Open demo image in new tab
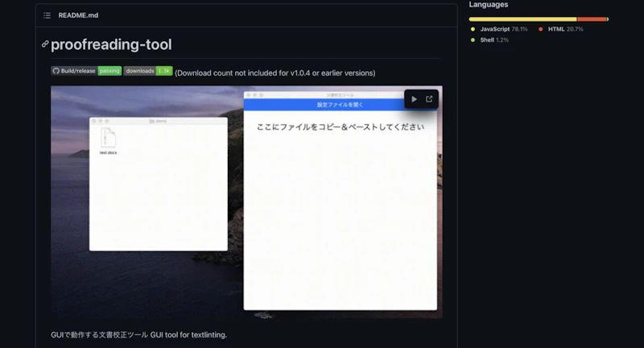Image resolution: width=644 pixels, height=348 pixels. click(x=429, y=99)
